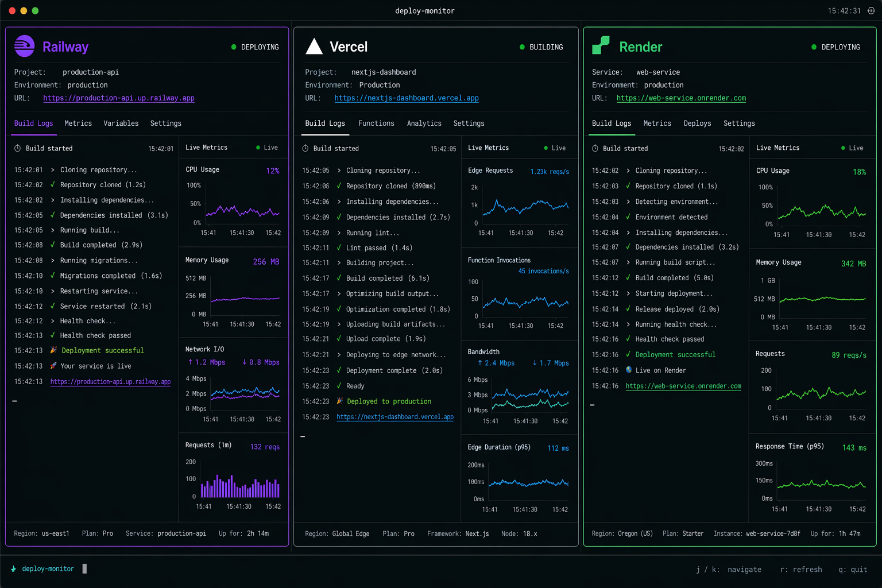Click Render Response Time (p95) value 143 ms
This screenshot has height=588, width=882.
pyautogui.click(x=854, y=447)
